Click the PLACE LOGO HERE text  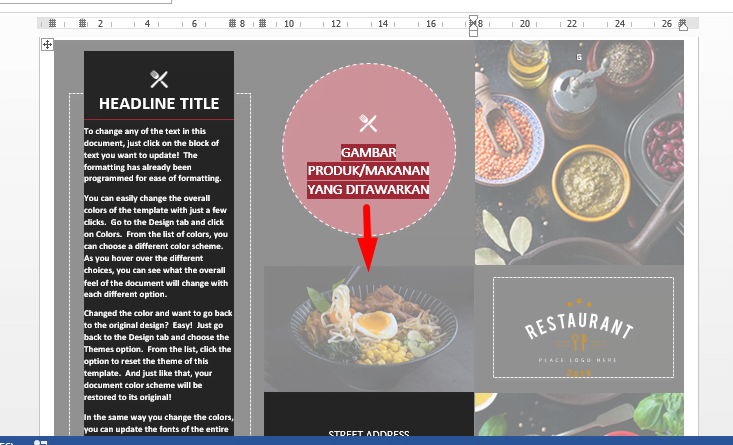pos(578,360)
